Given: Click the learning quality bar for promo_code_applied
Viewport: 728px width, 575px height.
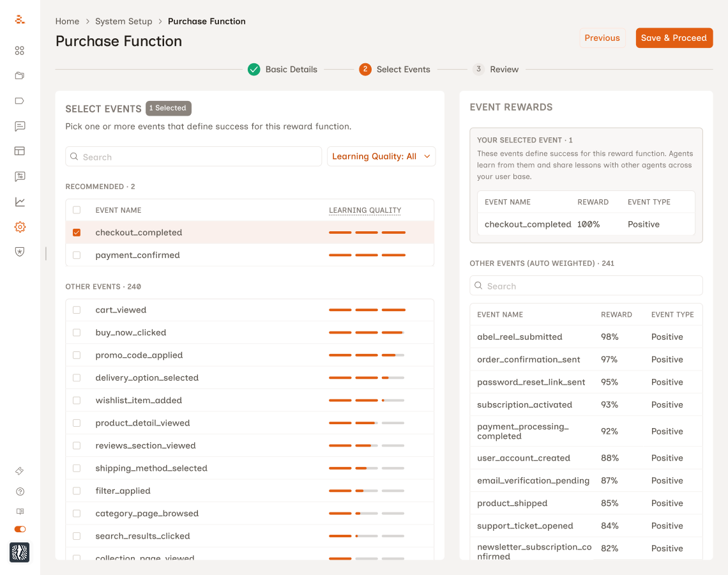Looking at the screenshot, I should 367,355.
